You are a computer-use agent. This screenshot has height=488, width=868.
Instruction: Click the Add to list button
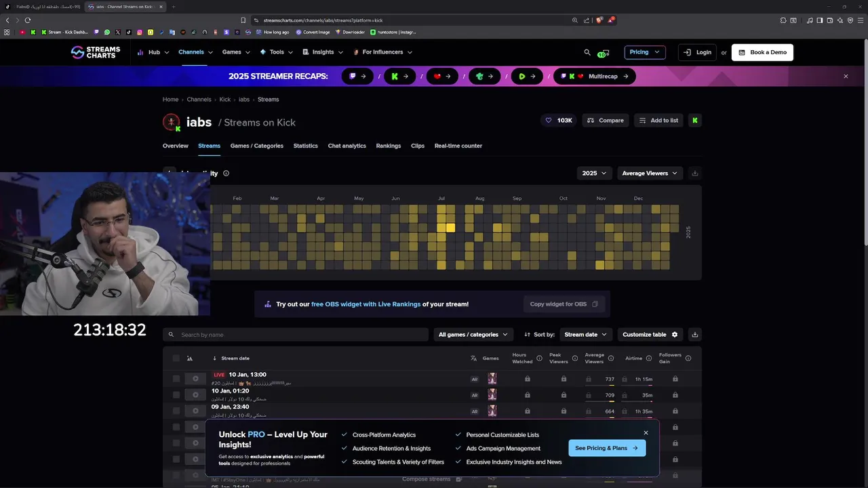pyautogui.click(x=658, y=121)
